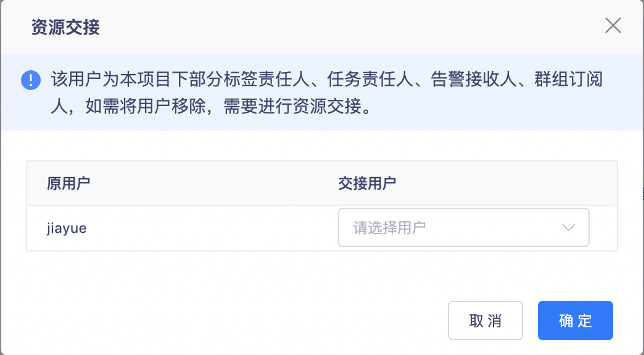This screenshot has height=355, width=644.
Task: Select the 交接用户 column header
Action: [x=367, y=183]
